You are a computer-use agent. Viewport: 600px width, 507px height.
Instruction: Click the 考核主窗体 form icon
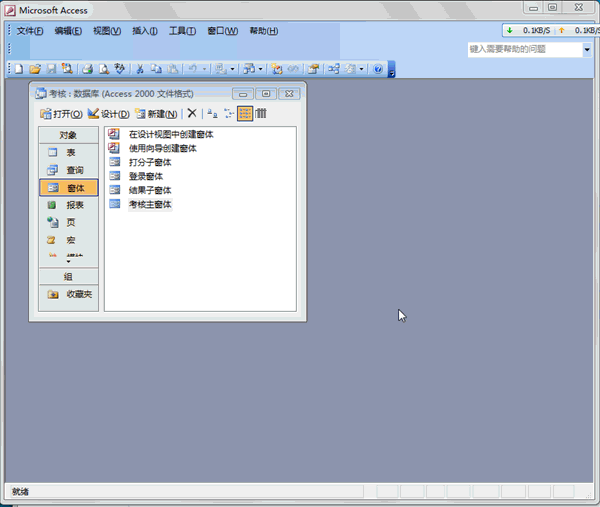(x=115, y=204)
